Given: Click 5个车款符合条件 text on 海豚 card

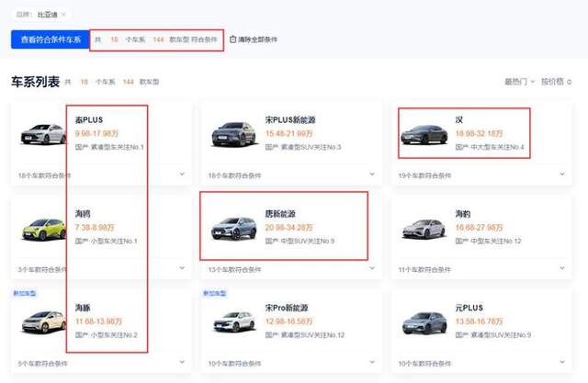Looking at the screenshot, I should coord(43,364).
